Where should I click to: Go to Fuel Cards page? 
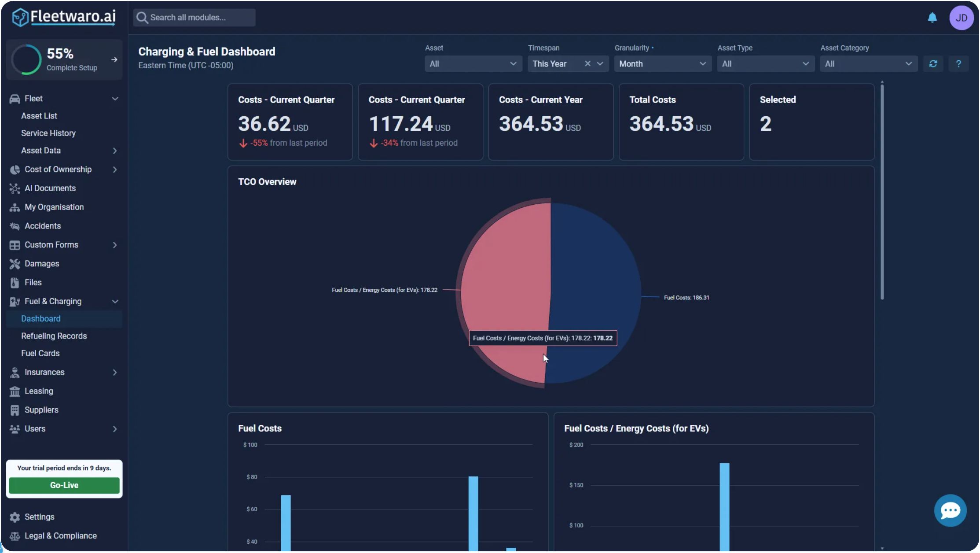click(x=40, y=353)
